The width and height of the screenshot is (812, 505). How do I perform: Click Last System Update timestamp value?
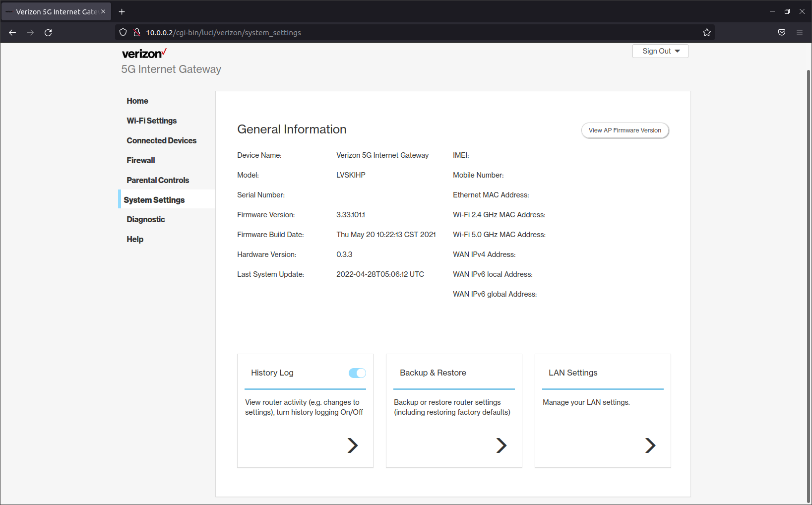tap(380, 274)
